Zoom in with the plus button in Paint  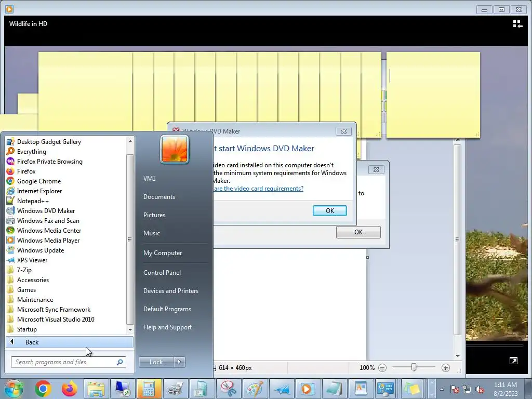[x=445, y=368]
